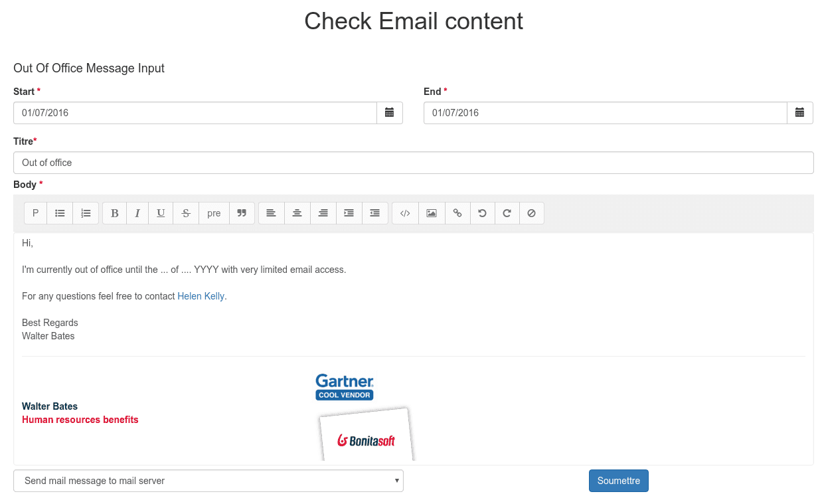Open the Start date calendar picker

[x=390, y=112]
